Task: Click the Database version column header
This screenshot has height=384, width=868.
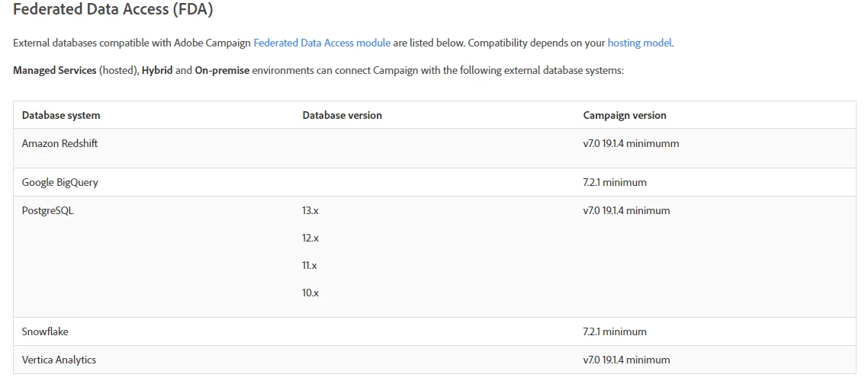Action: (342, 115)
